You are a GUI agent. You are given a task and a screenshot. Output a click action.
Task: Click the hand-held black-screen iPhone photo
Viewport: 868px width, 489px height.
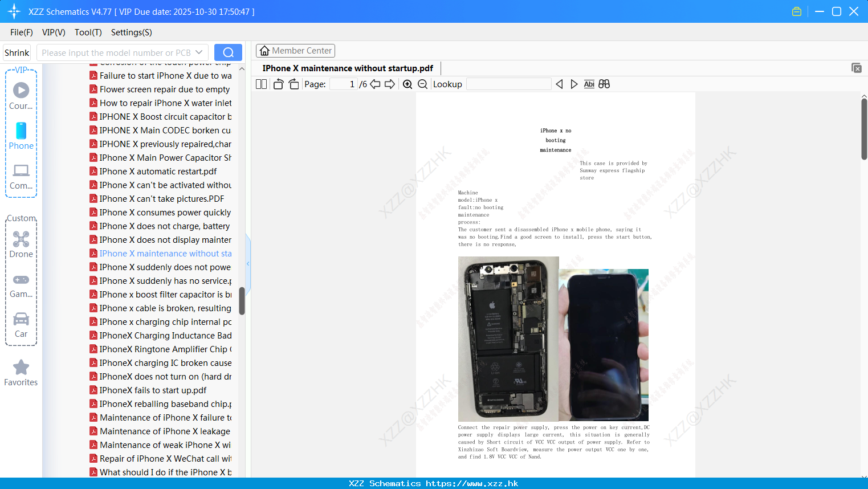[x=604, y=345]
